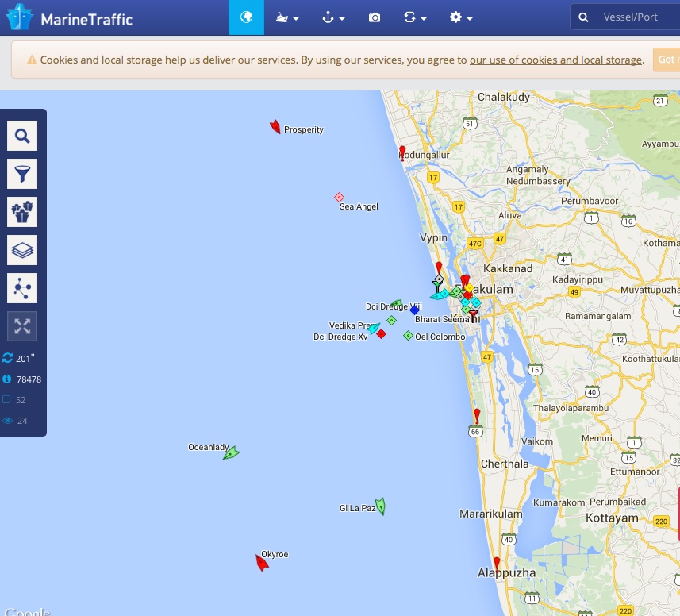Image resolution: width=680 pixels, height=616 pixels.
Task: Enter fullscreen map with expand arrows icon
Action: click(22, 326)
